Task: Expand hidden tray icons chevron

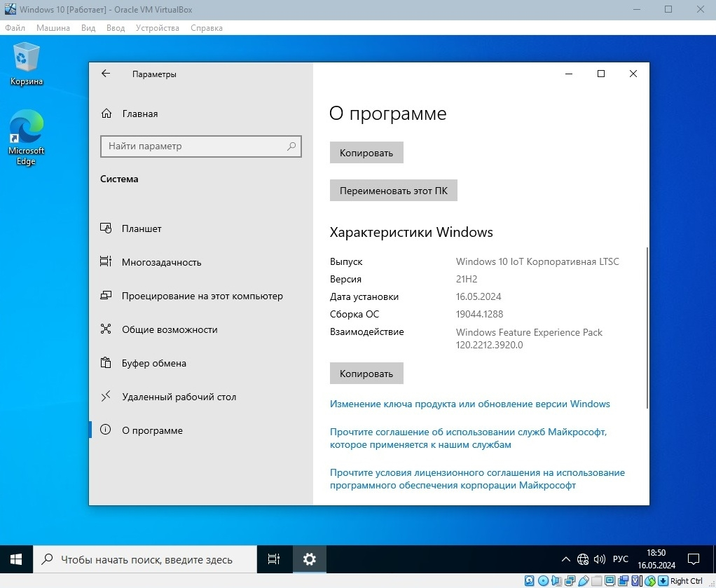Action: coord(566,559)
